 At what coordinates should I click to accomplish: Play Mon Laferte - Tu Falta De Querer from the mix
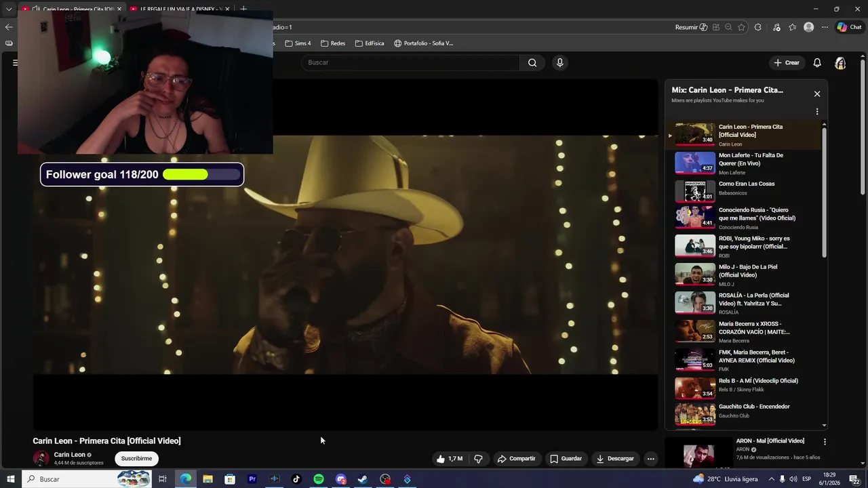743,163
